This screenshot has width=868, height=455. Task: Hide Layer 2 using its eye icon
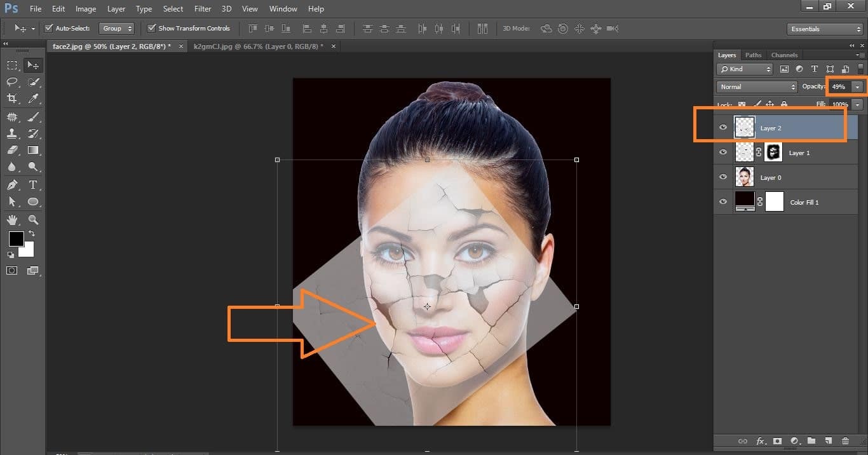click(x=723, y=128)
